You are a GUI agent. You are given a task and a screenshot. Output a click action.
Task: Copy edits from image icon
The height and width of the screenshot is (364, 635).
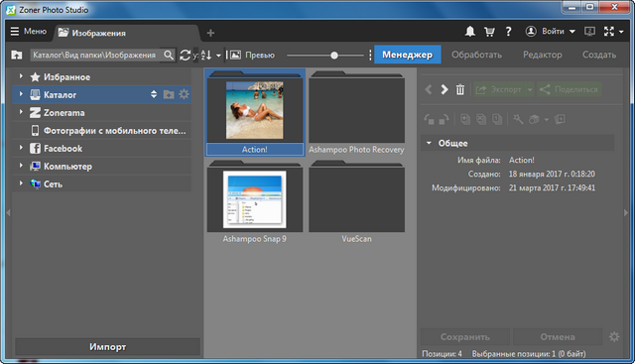point(465,119)
